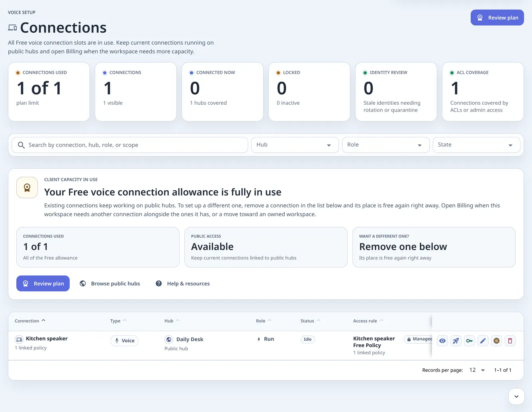
Task: Click 'Daily Desk' hub name
Action: point(190,340)
